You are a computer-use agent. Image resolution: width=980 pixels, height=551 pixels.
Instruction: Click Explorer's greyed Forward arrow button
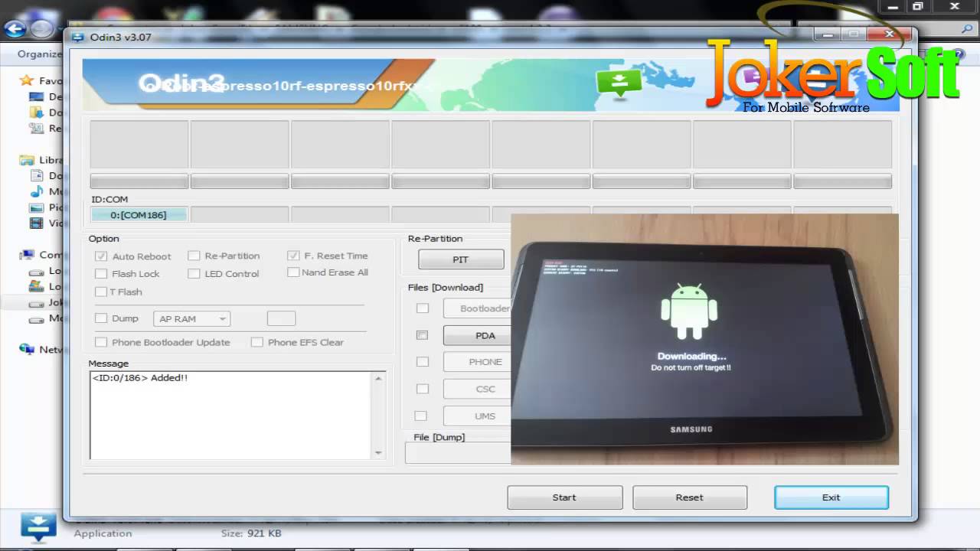[41, 28]
